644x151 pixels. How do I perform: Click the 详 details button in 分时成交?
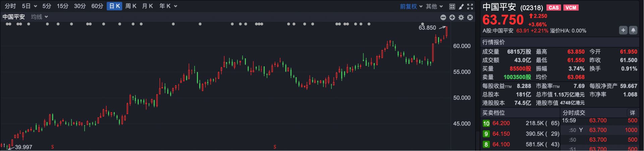pos(632,113)
